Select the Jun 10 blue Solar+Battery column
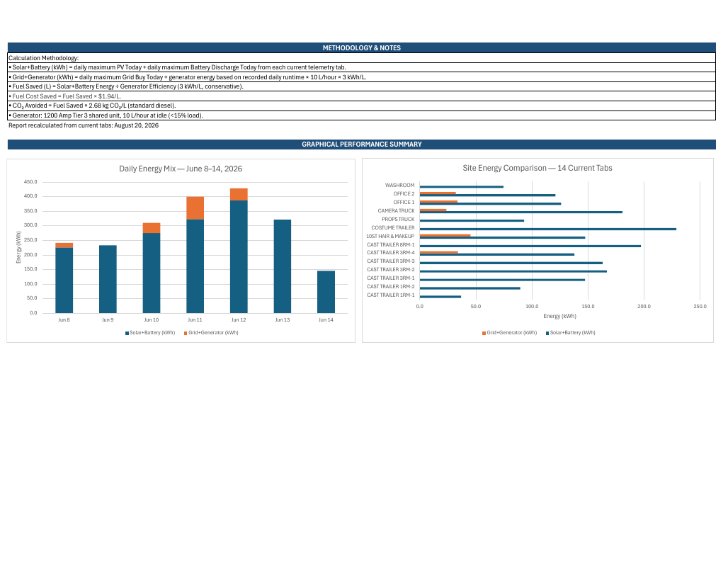The image size is (728, 561). coord(152,273)
